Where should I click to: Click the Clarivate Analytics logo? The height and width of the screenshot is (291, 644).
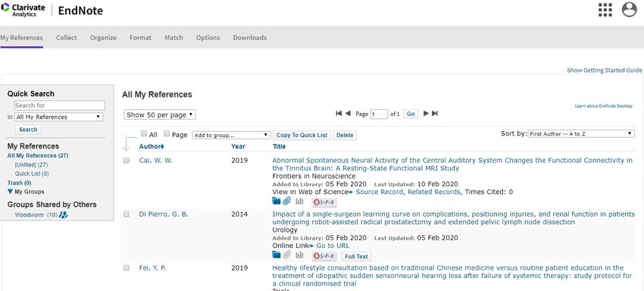coord(23,10)
